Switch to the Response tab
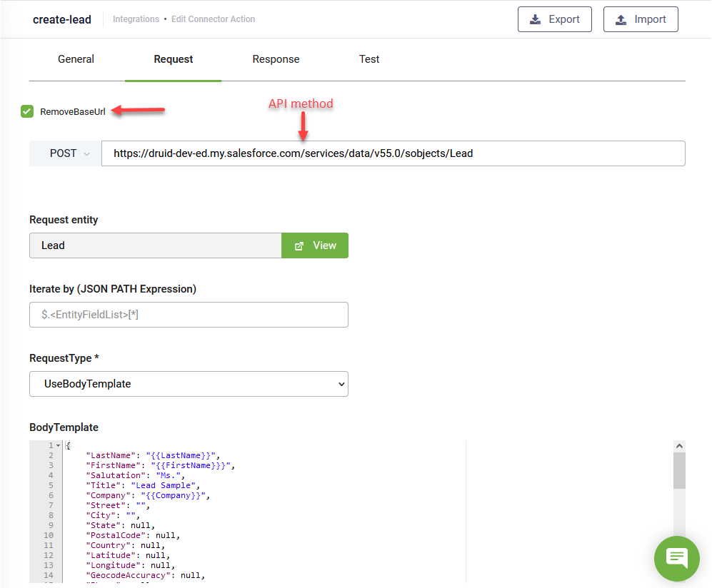The image size is (712, 588). click(x=276, y=59)
